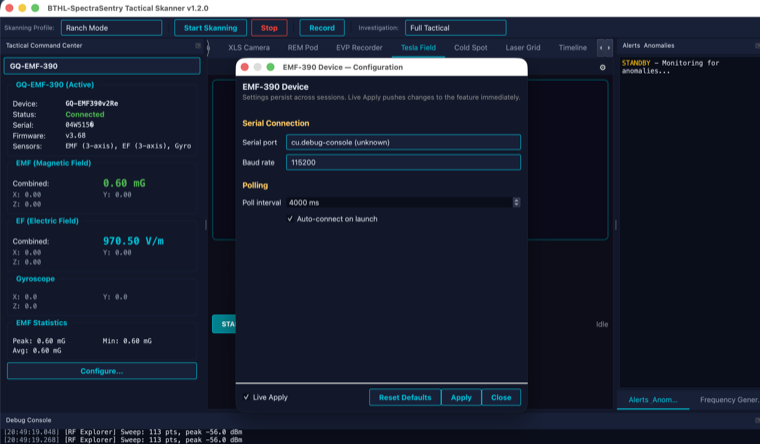Screen dimensions: 760x444
Task: Toggle Auto-connect on launch checkbox
Action: [290, 219]
